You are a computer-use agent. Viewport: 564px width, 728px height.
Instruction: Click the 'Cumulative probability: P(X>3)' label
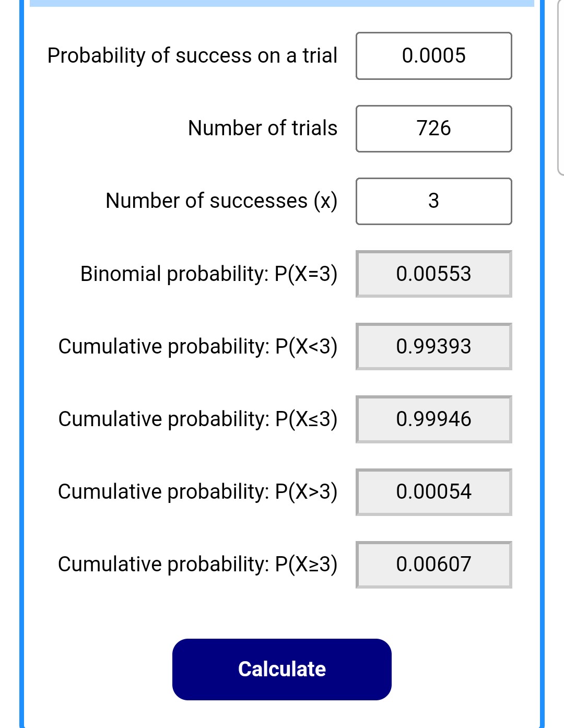pos(198,491)
